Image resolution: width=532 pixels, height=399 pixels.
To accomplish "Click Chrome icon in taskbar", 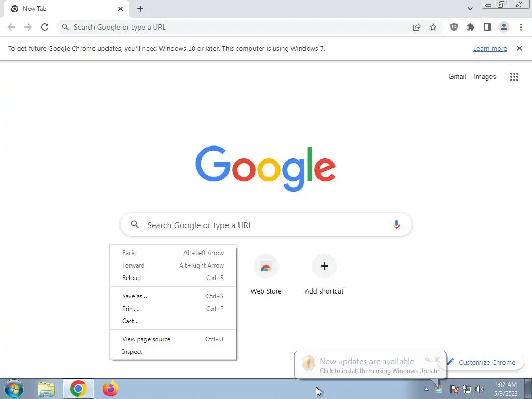I will tap(78, 389).
